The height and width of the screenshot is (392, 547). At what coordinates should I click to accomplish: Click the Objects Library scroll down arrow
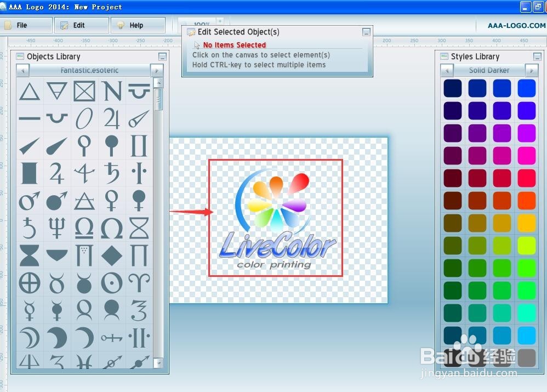(159, 363)
